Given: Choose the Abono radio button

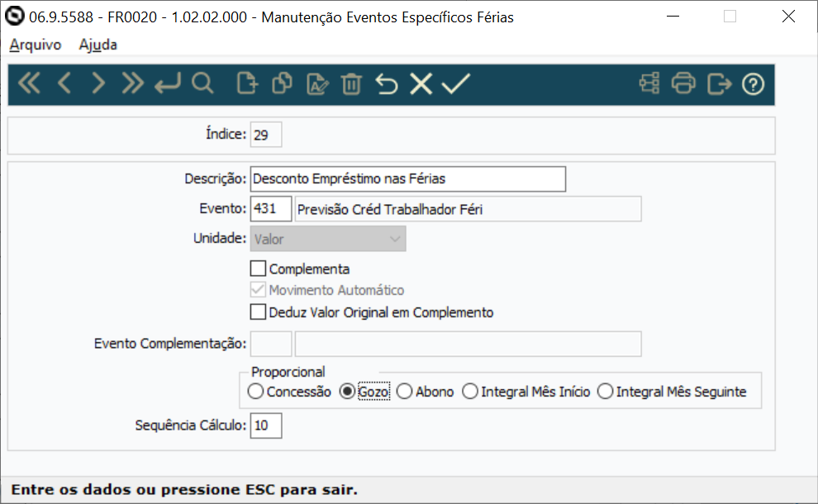Looking at the screenshot, I should coord(404,391).
